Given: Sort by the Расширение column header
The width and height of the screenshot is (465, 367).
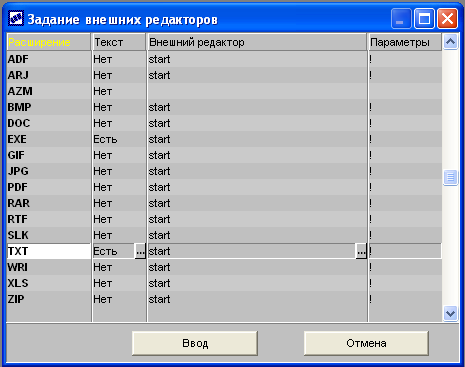Looking at the screenshot, I should [49, 42].
